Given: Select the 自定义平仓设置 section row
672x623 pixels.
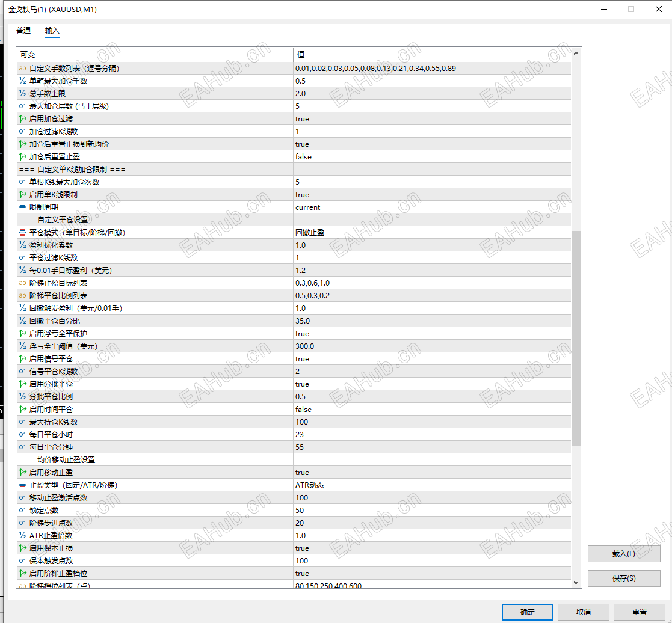Looking at the screenshot, I should [x=294, y=220].
